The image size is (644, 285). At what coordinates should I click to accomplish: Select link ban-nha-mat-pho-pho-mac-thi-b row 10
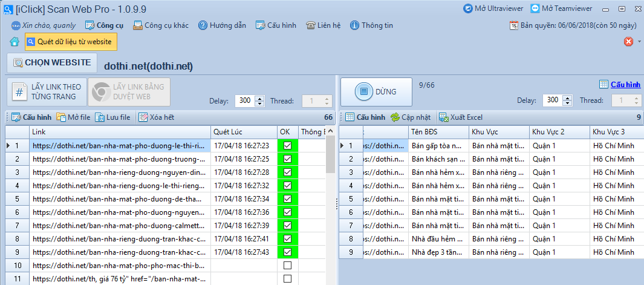pos(120,265)
